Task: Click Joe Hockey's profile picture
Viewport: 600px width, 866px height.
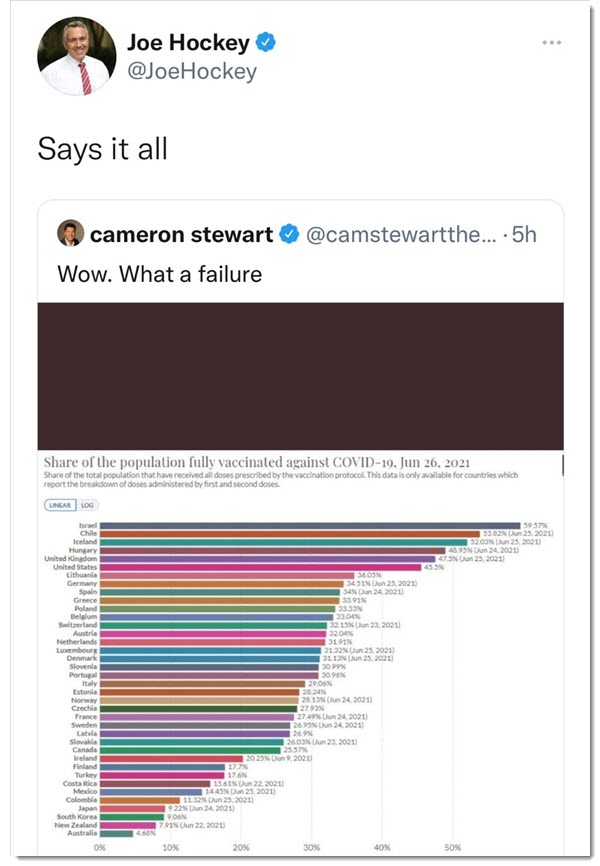Action: [77, 56]
